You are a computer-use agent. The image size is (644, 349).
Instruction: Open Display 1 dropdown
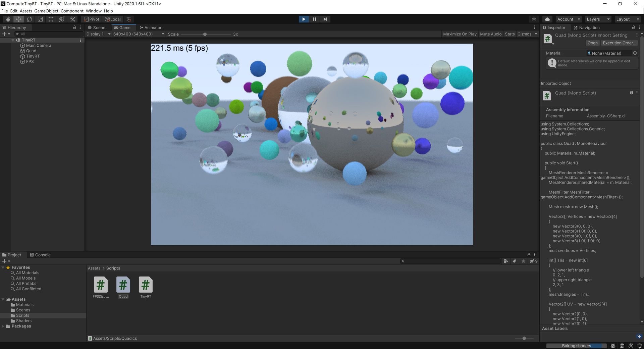point(98,34)
